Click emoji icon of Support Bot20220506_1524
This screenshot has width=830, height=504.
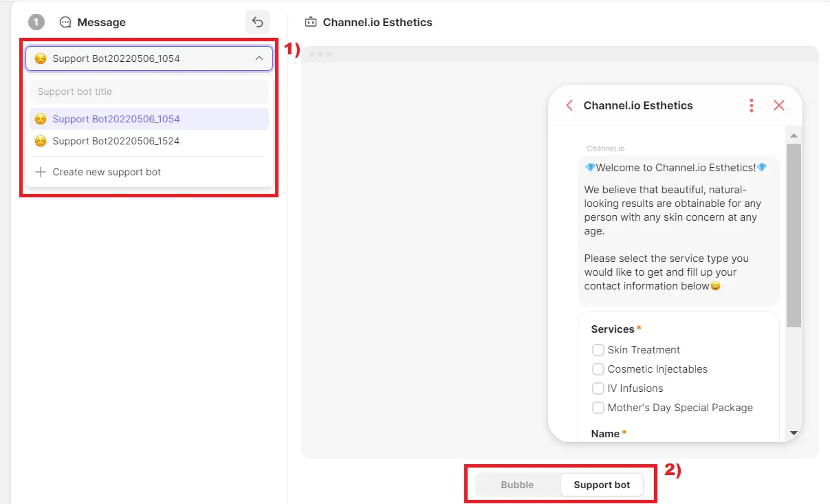click(x=41, y=141)
